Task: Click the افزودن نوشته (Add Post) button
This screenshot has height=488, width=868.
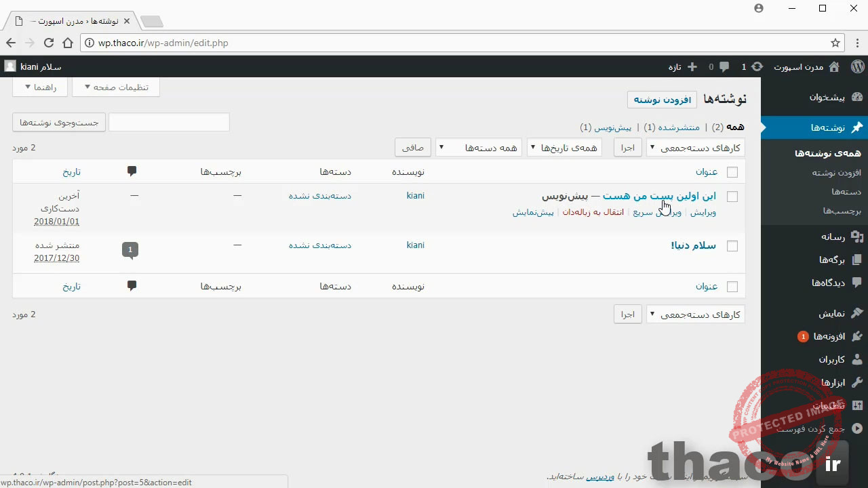Action: [662, 99]
